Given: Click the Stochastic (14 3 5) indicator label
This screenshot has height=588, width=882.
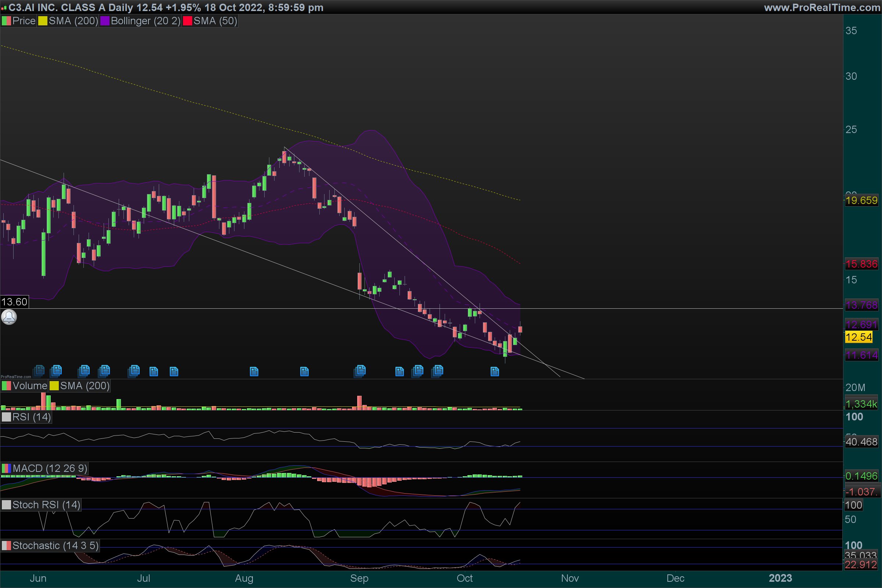Looking at the screenshot, I should point(55,546).
